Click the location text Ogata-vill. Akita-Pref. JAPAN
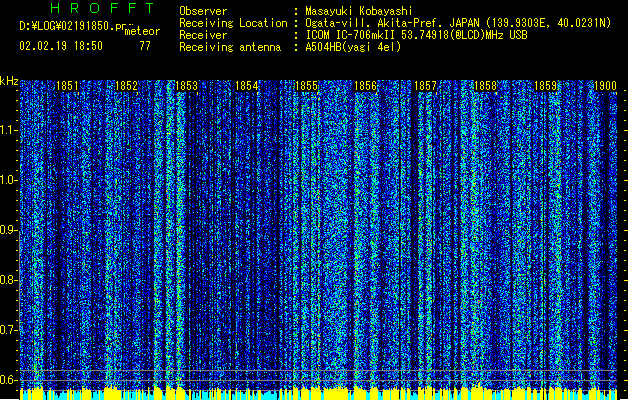 392,23
